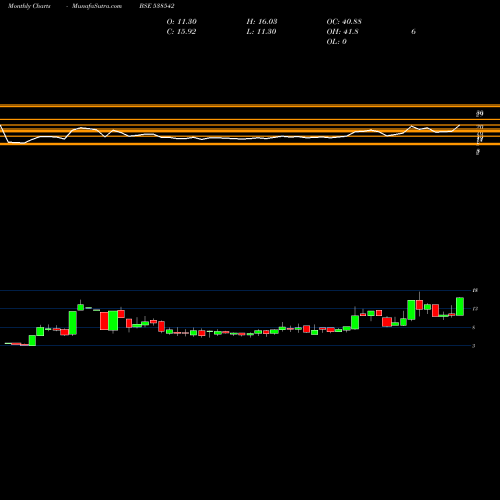Click the "OH: 41.8" reading
This screenshot has height=500, width=500.
click(342, 32)
